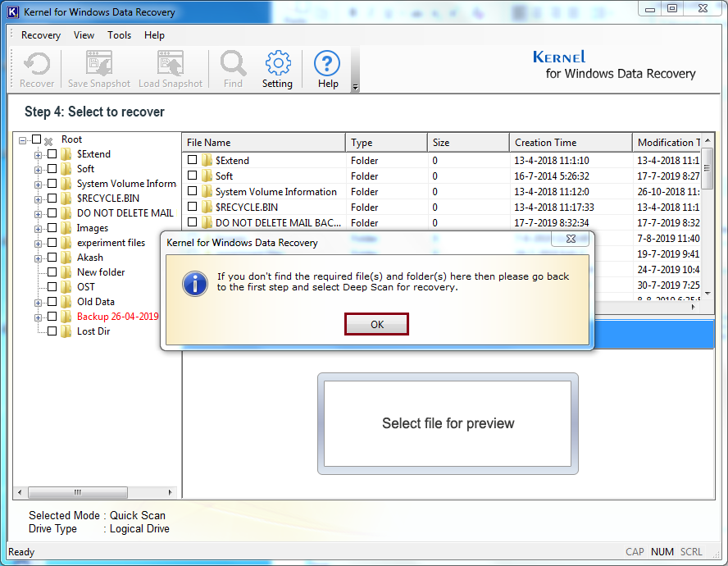This screenshot has height=566, width=728.
Task: Click the Akash folder icon in the tree
Action: tap(66, 258)
